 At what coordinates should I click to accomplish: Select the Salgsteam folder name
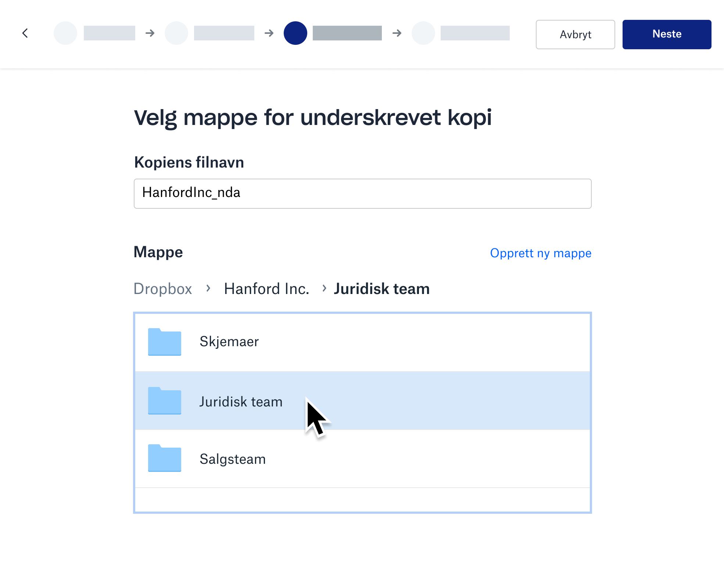[232, 459]
